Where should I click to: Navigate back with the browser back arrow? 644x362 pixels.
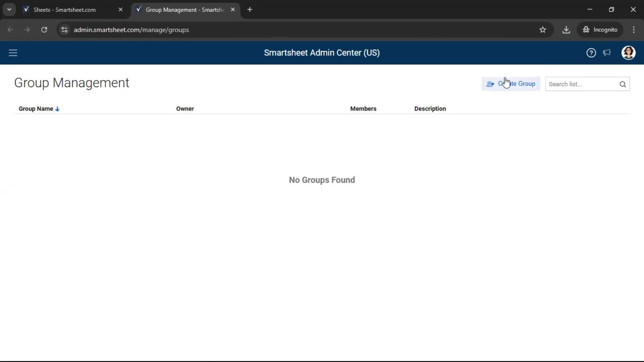click(10, 29)
